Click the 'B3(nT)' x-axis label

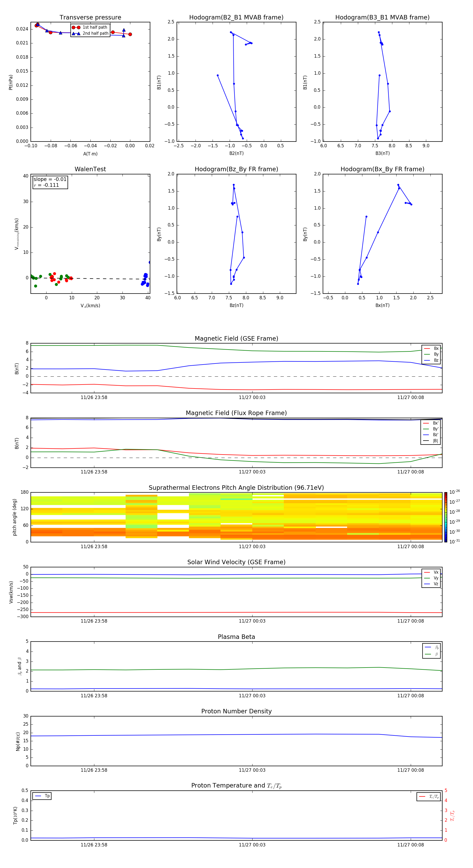382,153
